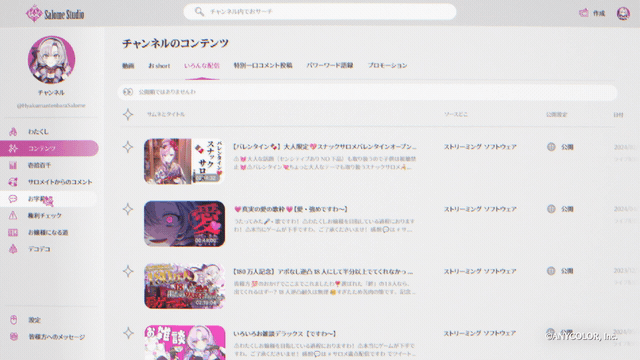Click the camera icon beside 作成
640x360 pixels.
click(x=584, y=13)
